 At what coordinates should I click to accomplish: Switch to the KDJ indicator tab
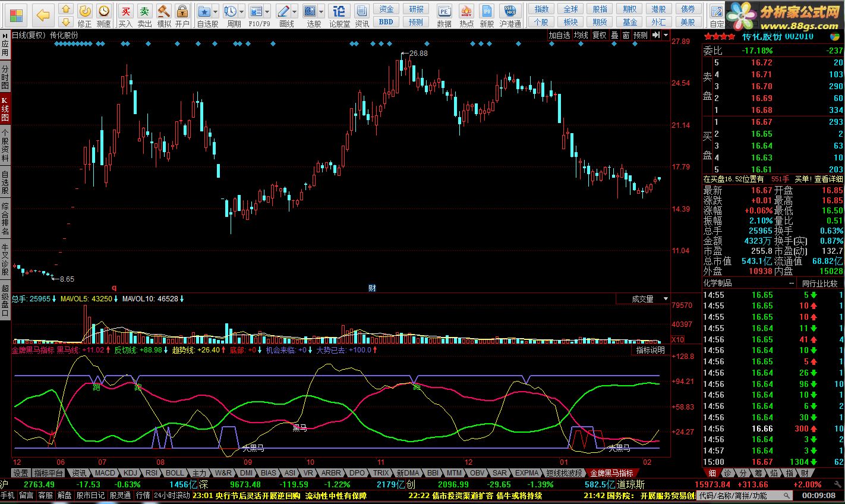130,473
